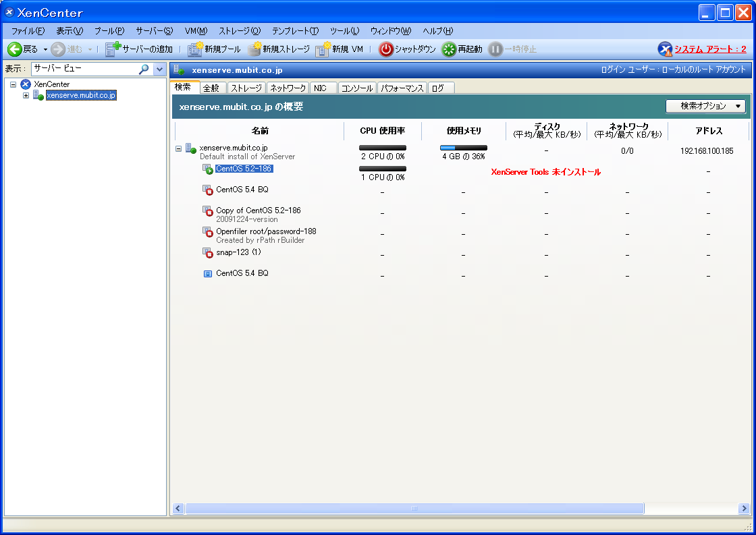This screenshot has width=756, height=535.
Task: Click the XenServer Tools 未インストール warning text
Action: (x=546, y=172)
